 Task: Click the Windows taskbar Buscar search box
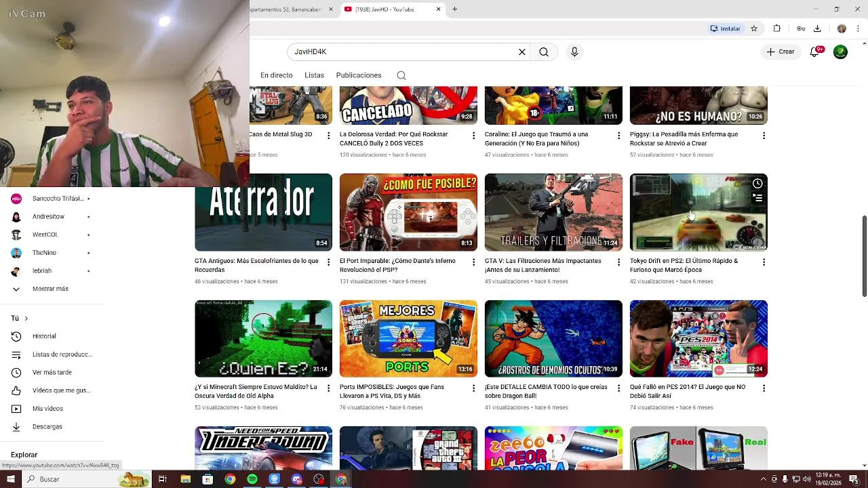point(87,479)
